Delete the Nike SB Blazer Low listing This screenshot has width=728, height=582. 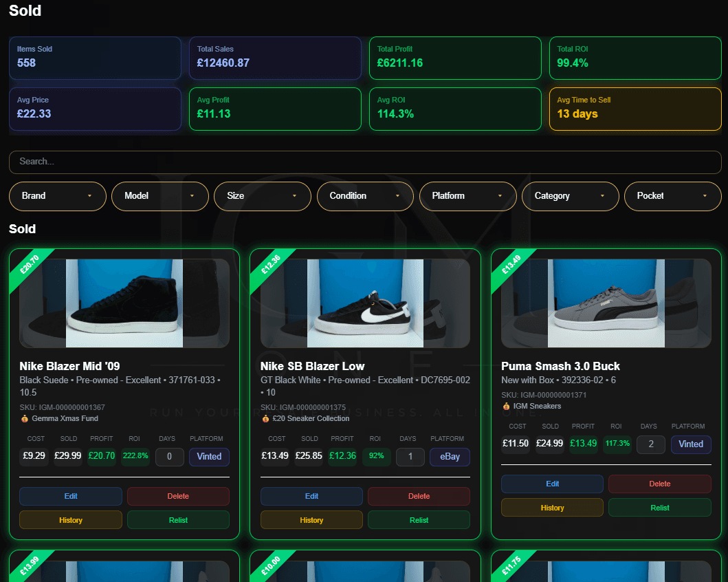(x=419, y=496)
